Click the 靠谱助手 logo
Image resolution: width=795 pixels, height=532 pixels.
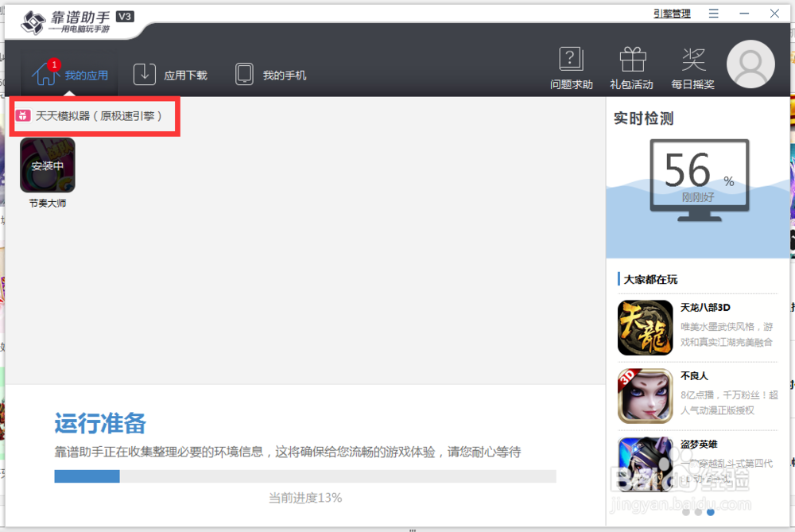[x=66, y=22]
